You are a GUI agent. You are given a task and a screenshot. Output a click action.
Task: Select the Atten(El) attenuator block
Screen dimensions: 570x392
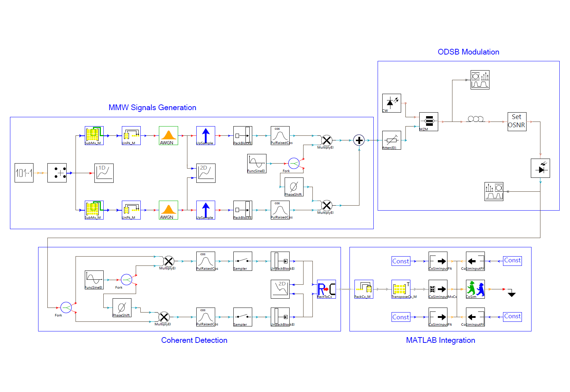tap(391, 140)
